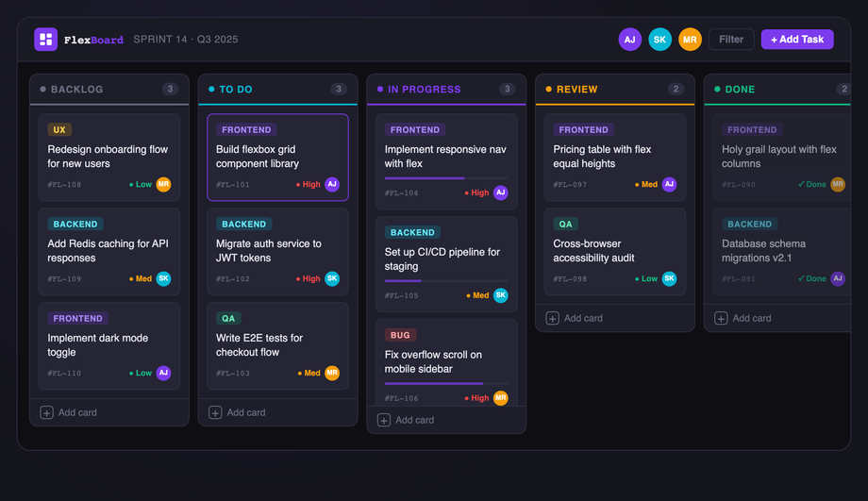Screen dimensions: 868x501
Task: Click the AJ avatar on card FL-101
Action: coord(332,184)
